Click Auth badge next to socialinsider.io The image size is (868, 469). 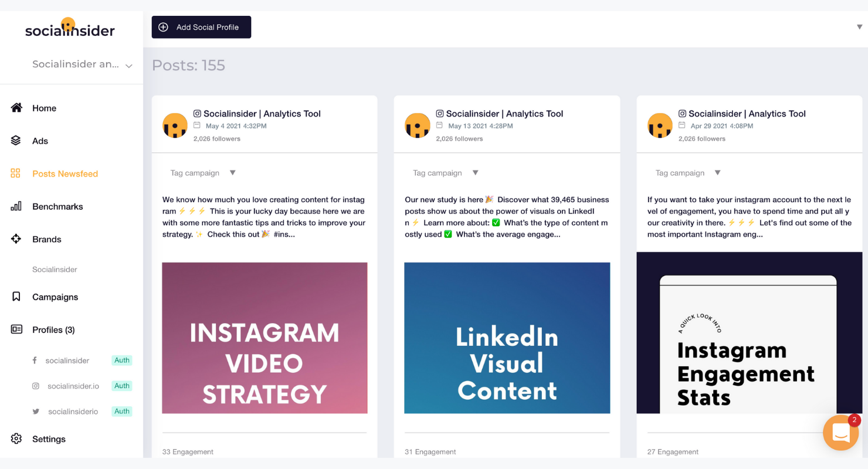tap(122, 386)
